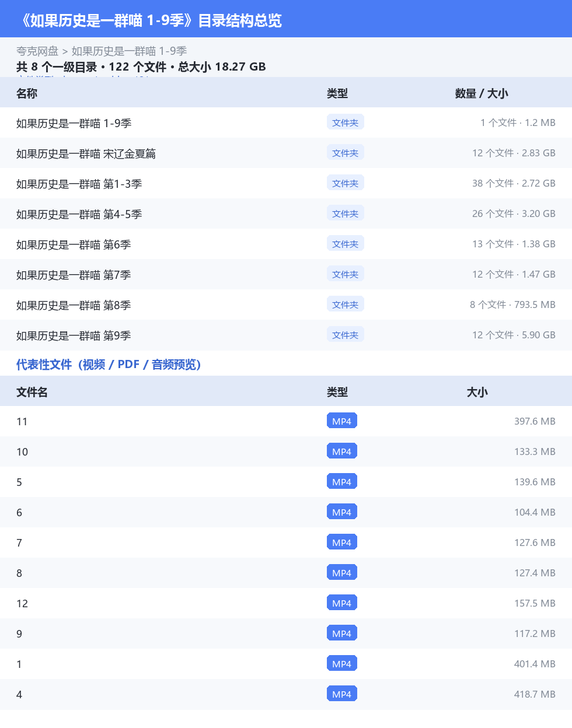Viewport: 572px width, 728px height.
Task: Select file name 11 in file list
Action: click(22, 422)
